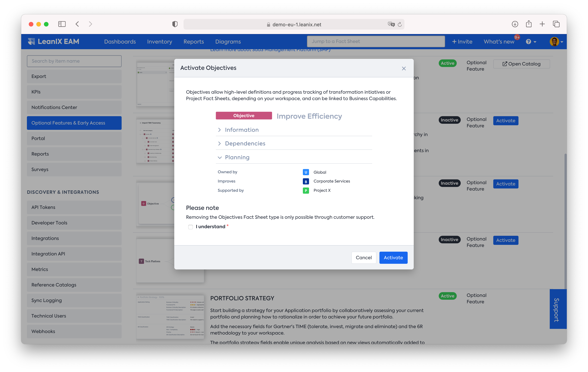
Task: Open KPIs in the sidebar
Action: point(74,92)
